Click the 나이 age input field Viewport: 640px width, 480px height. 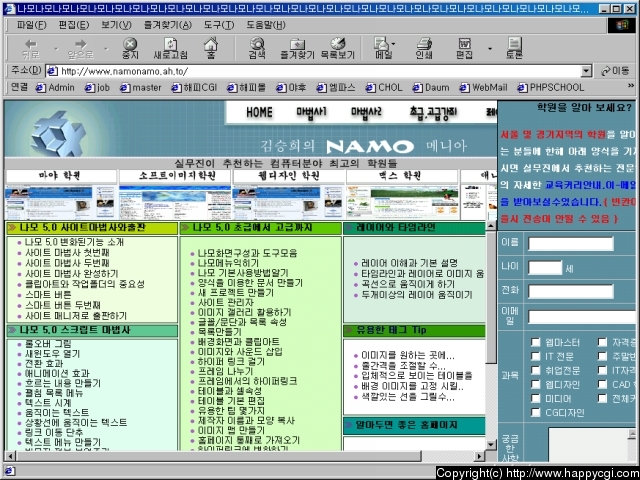545,268
